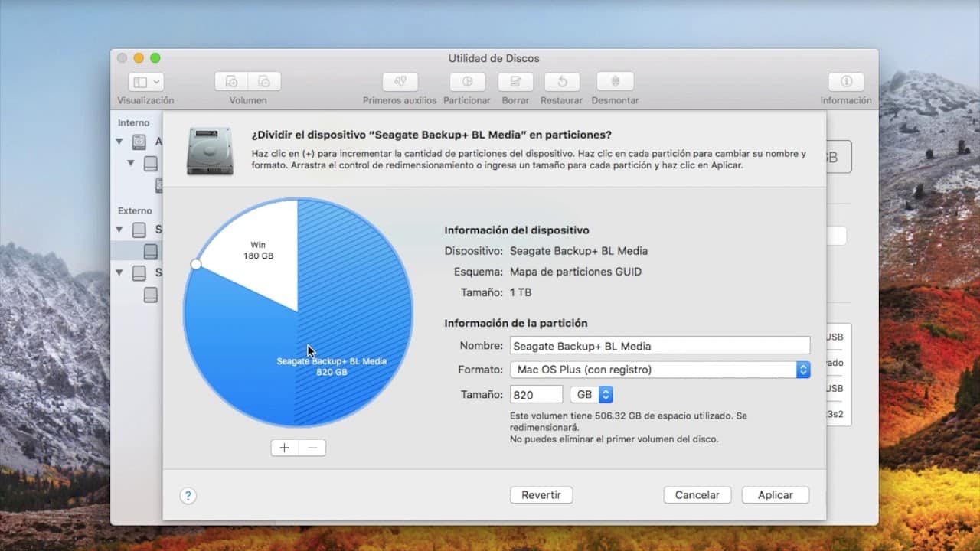The image size is (980, 551).
Task: Collapse the nested Interno container triangle
Action: (x=132, y=163)
